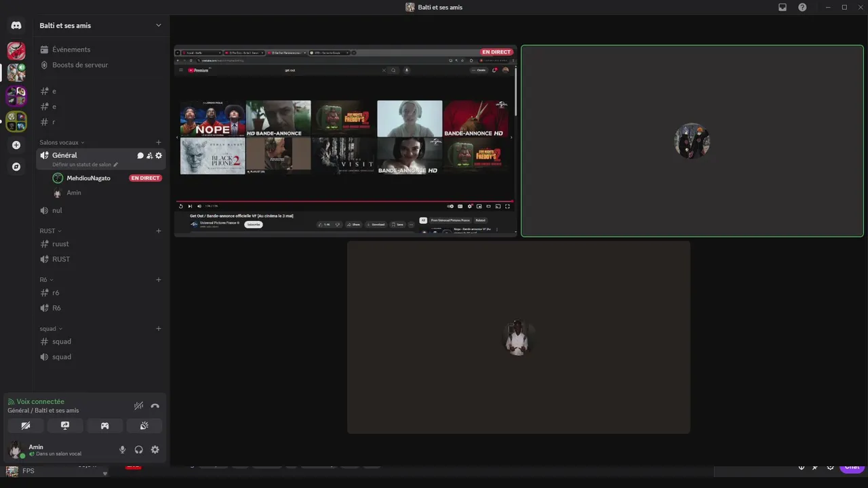Screen dimensions: 868x488
Task: Create a channel in squad category
Action: click(159, 329)
